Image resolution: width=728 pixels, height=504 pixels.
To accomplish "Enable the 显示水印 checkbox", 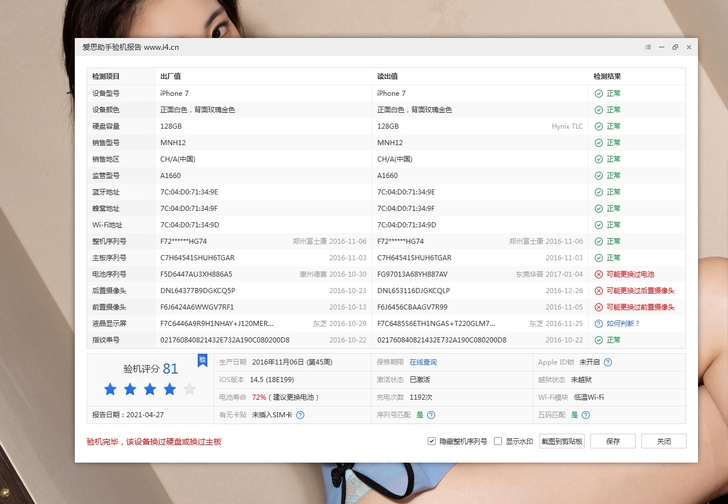I will (498, 441).
